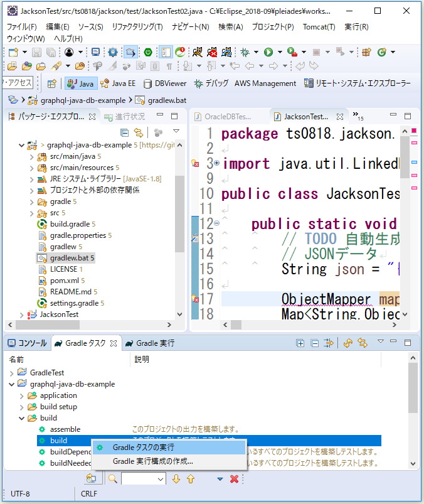Start Tomcat using the cat icon
424x504 pixels.
(x=197, y=52)
